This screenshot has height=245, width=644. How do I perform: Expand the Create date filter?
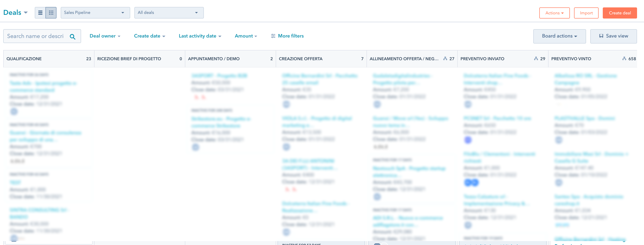[x=149, y=36]
